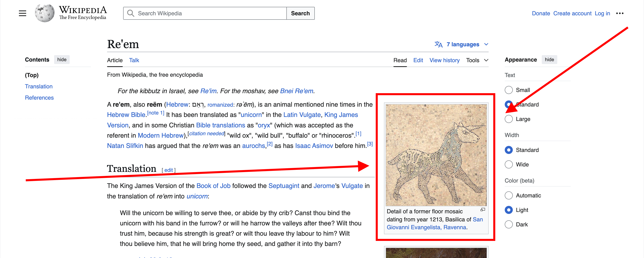644x258 pixels.
Task: Open San Giovanni Evangelista, Ravenna link
Action: [x=435, y=223]
